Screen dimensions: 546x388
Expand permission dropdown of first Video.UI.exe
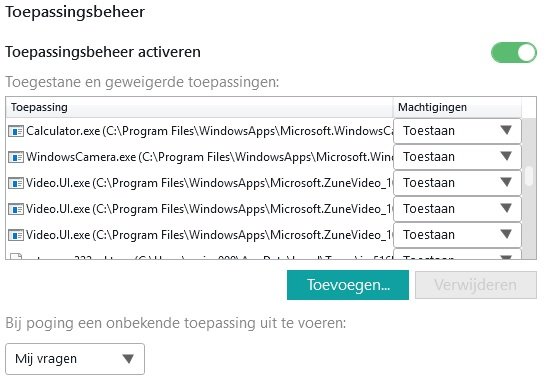(457, 183)
